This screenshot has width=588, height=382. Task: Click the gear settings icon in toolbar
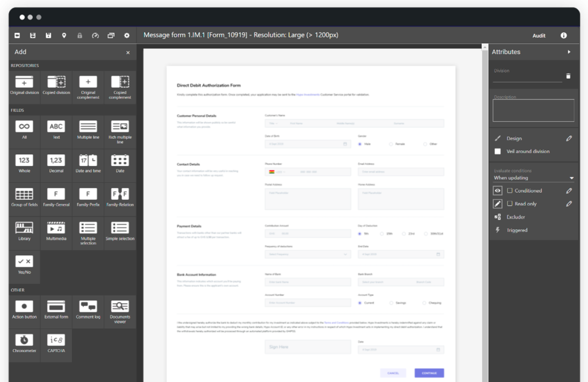pos(127,36)
